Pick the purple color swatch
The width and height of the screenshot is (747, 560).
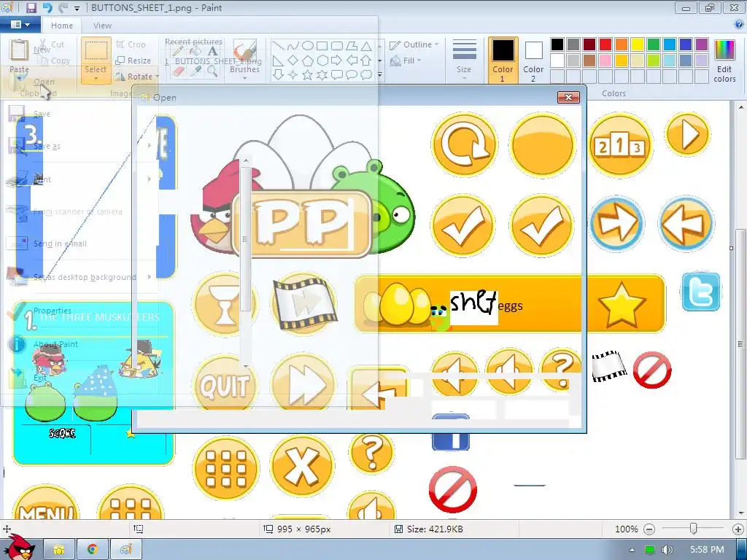click(702, 44)
